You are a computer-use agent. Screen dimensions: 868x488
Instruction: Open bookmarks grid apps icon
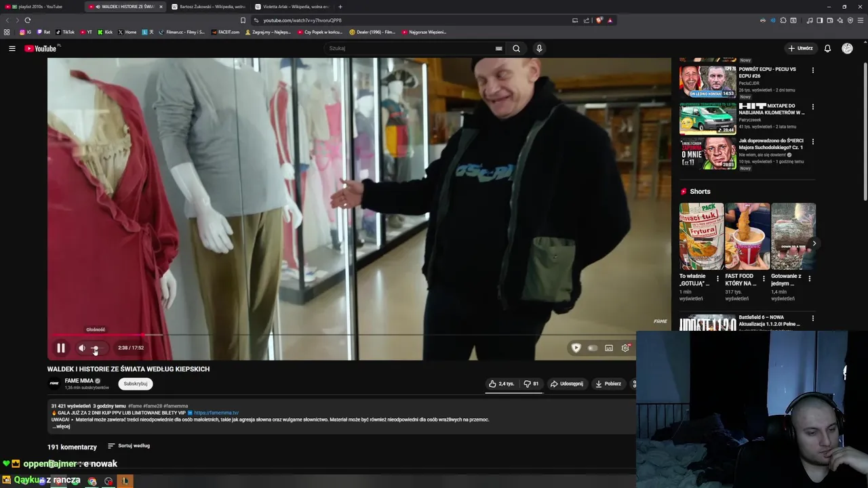point(7,32)
